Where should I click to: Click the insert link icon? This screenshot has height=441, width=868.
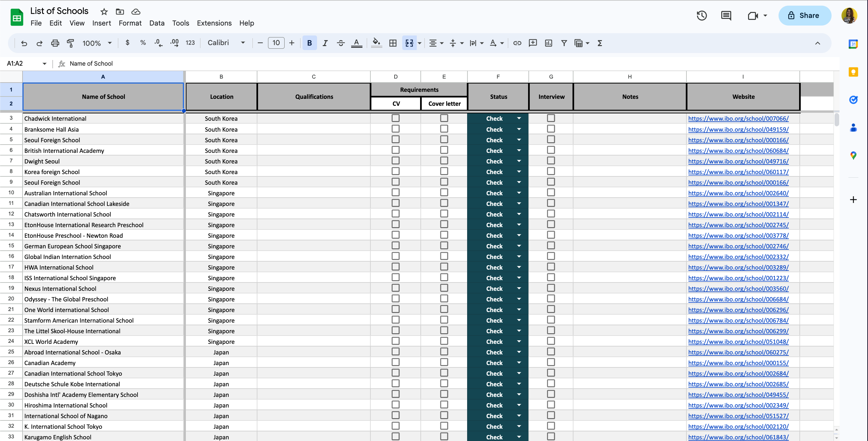click(517, 43)
